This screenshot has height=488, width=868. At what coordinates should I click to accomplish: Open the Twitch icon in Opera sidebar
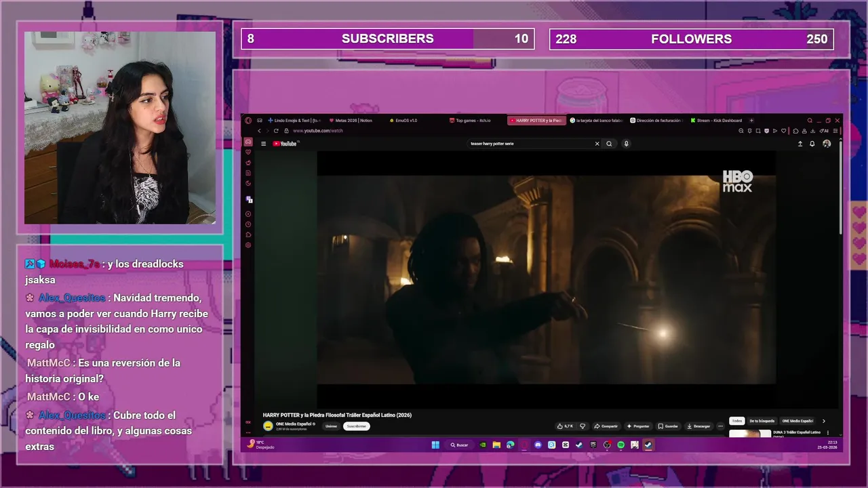click(248, 200)
